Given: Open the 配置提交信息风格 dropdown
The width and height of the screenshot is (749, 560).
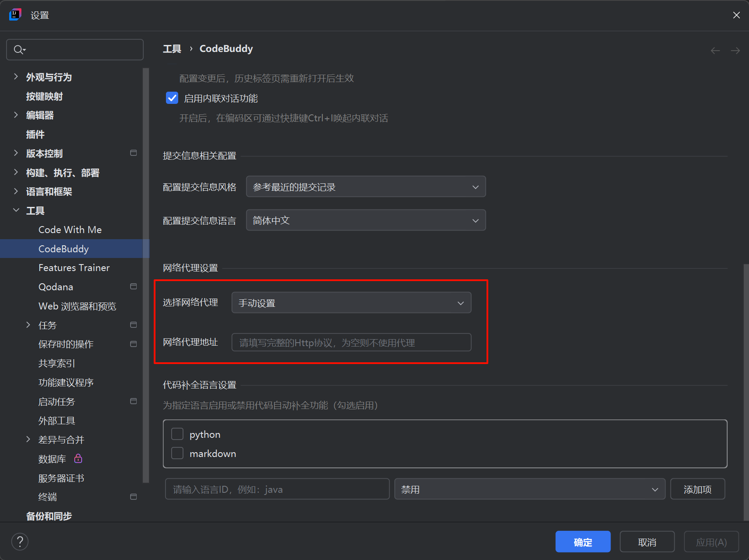Looking at the screenshot, I should coord(366,187).
